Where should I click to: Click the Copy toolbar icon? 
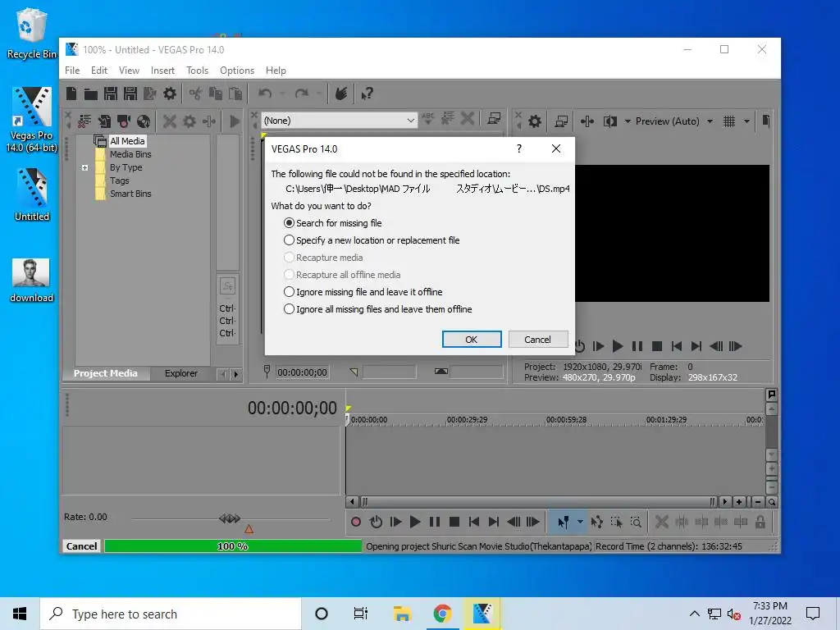216,94
